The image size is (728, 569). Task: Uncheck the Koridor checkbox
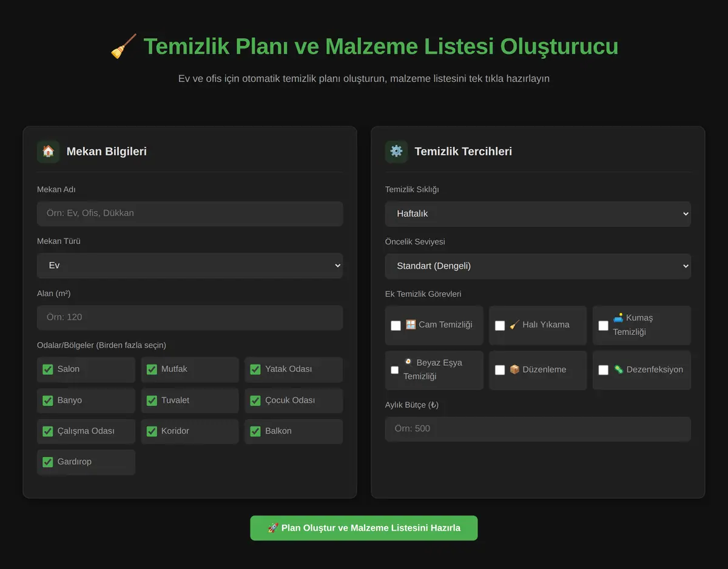(152, 431)
